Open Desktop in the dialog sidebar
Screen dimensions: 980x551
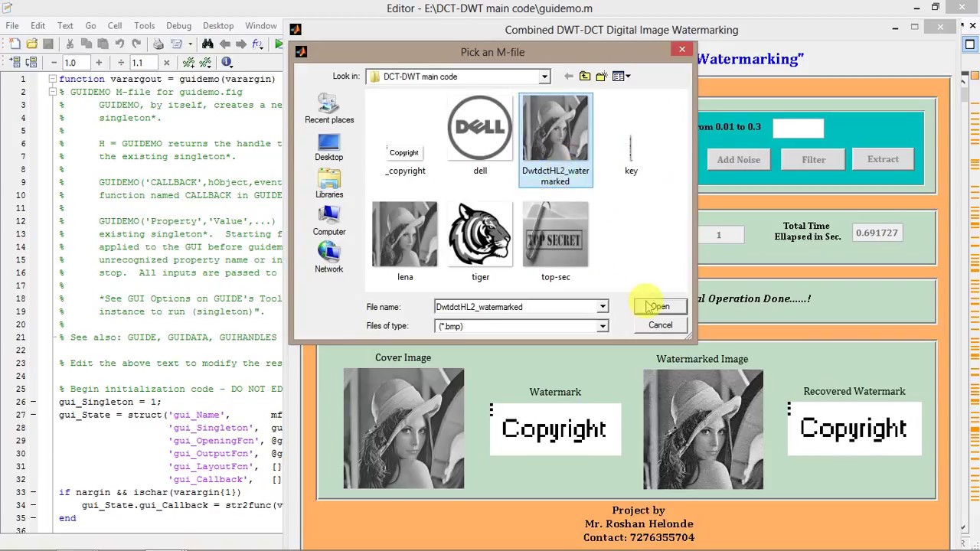coord(329,147)
